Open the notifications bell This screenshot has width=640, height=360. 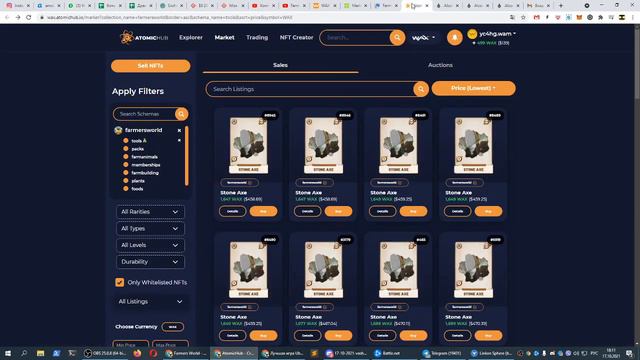point(455,38)
